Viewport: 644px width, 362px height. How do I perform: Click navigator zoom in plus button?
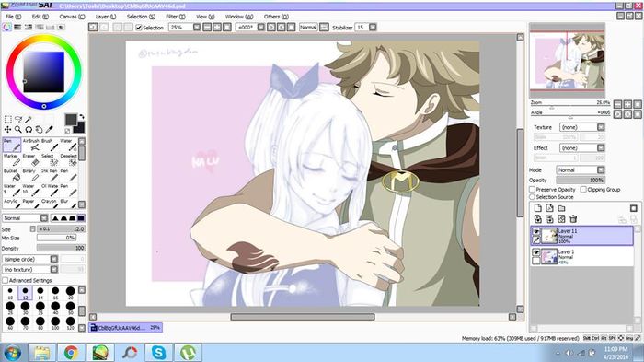[x=627, y=104]
